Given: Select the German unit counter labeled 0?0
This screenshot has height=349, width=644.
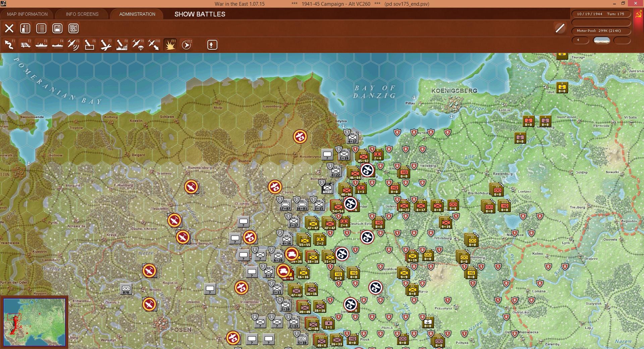Looking at the screenshot, I should pyautogui.click(x=126, y=289).
